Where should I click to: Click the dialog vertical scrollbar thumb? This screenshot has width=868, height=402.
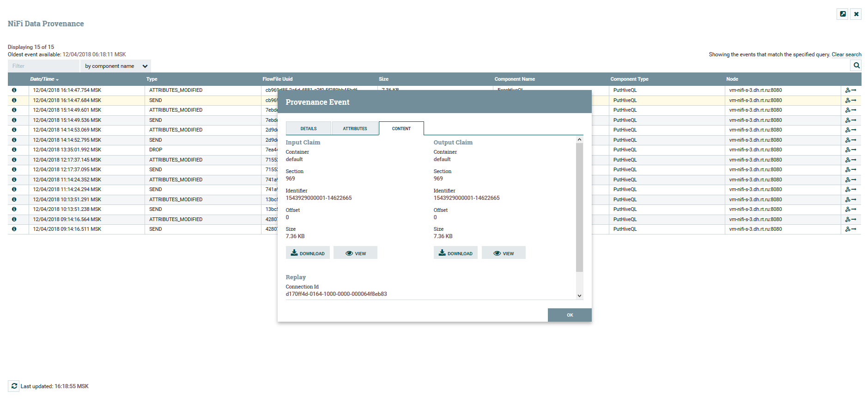pos(579,207)
